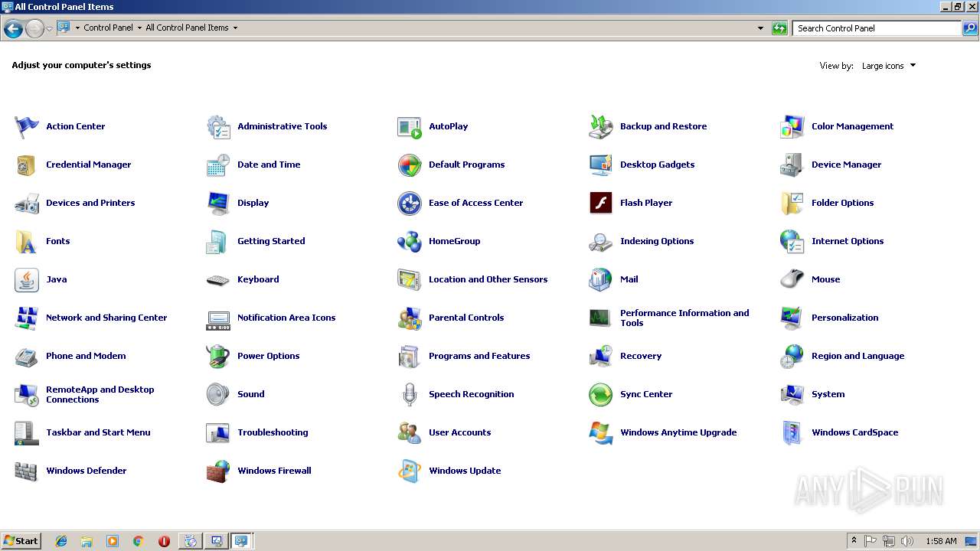Expand the All Control Panel Items breadcrumb arrow
980x551 pixels.
235,28
